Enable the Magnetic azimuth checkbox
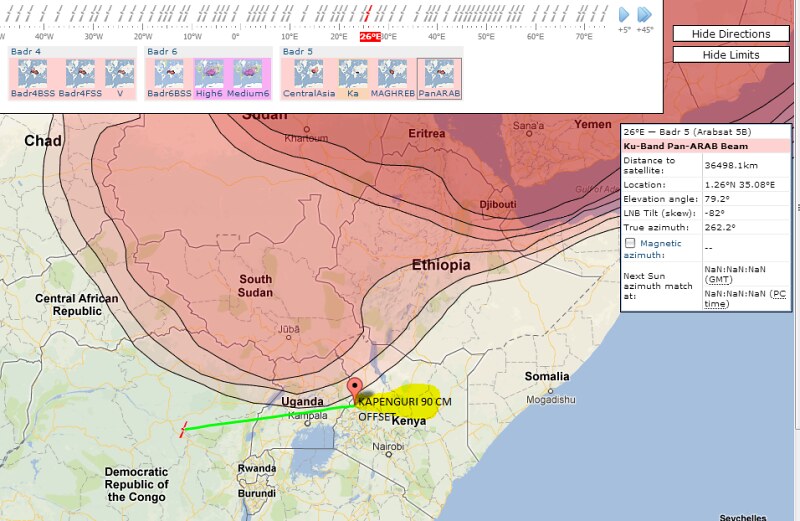This screenshot has height=521, width=800. [x=630, y=243]
